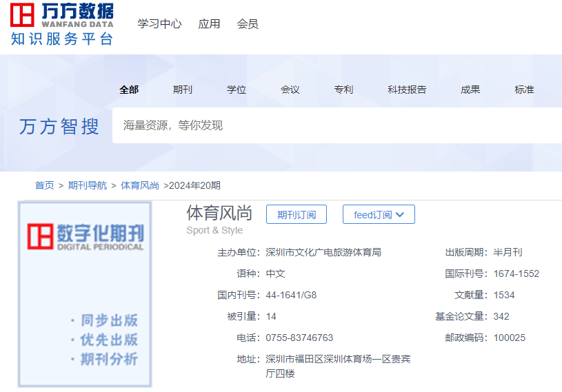Click the Sport & Style subtitle

214,230
